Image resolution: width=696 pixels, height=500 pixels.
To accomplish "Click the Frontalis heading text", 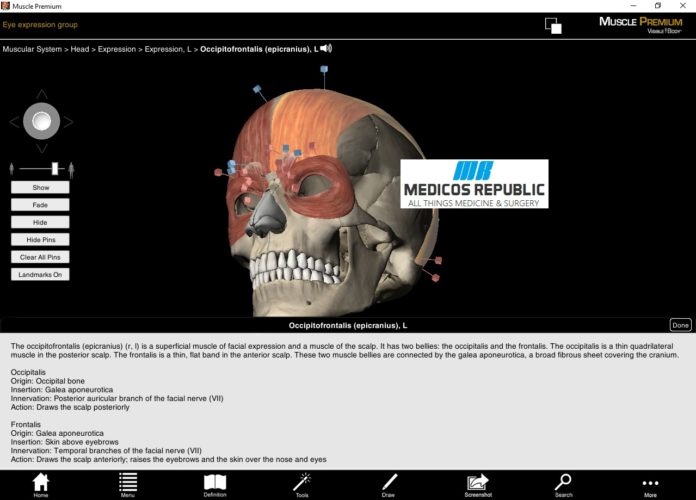I will click(x=25, y=425).
